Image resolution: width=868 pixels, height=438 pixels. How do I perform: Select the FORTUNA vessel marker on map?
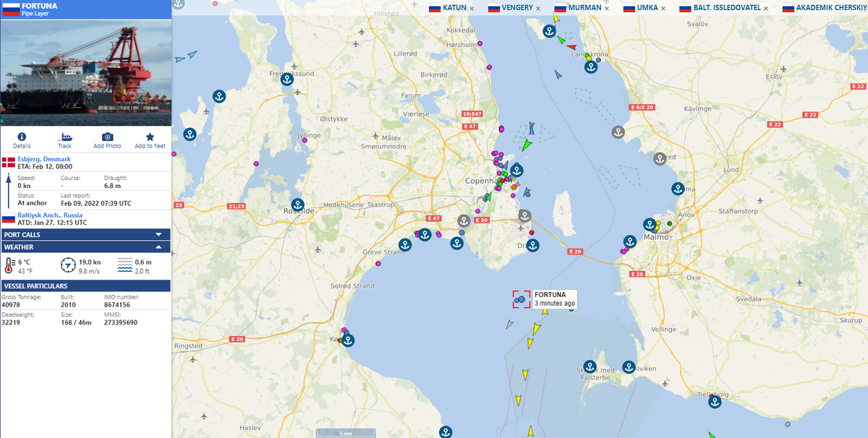[522, 299]
